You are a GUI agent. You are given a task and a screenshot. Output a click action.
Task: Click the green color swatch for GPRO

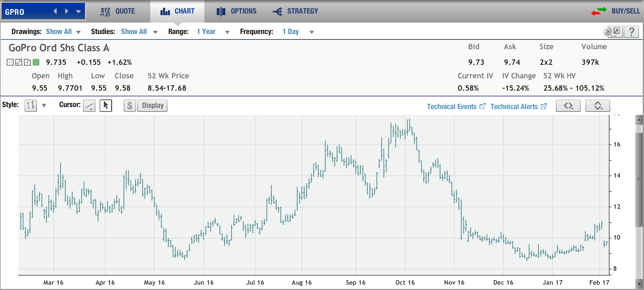[36, 62]
